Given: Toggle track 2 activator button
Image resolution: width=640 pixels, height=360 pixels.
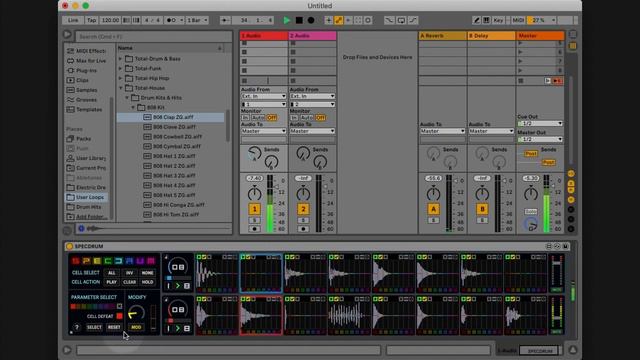Looking at the screenshot, I should (x=303, y=209).
